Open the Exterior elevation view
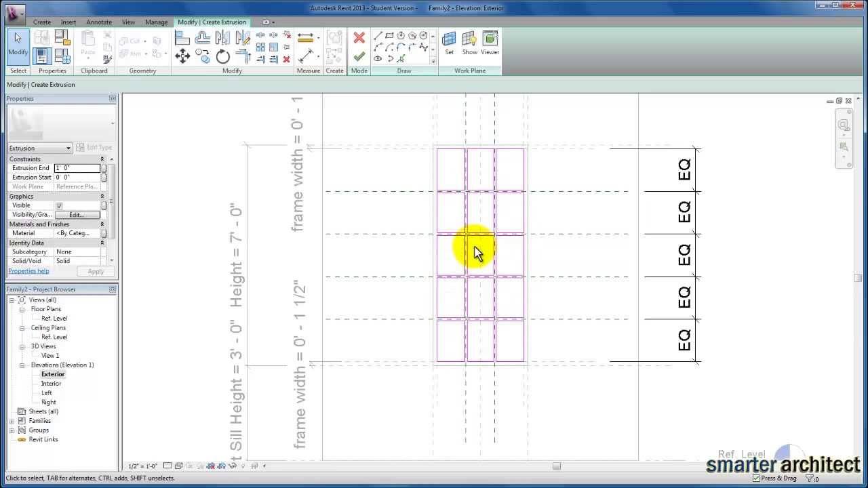This screenshot has height=488, width=868. (x=53, y=374)
